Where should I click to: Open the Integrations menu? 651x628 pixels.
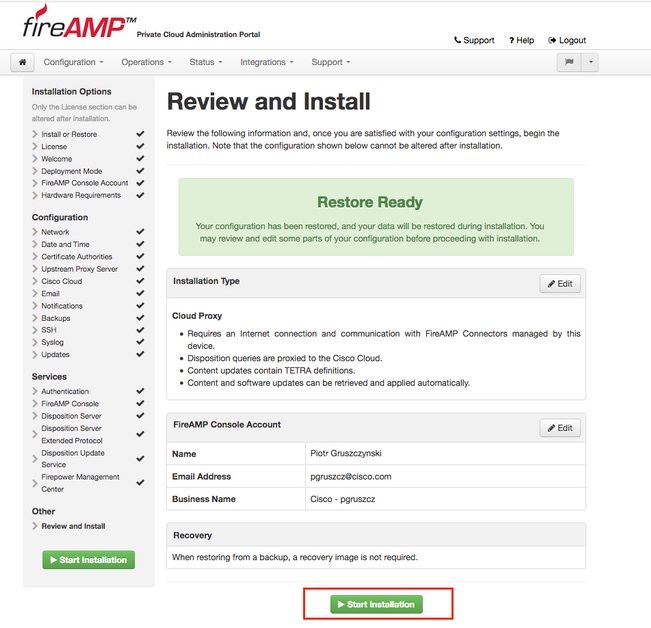point(267,62)
